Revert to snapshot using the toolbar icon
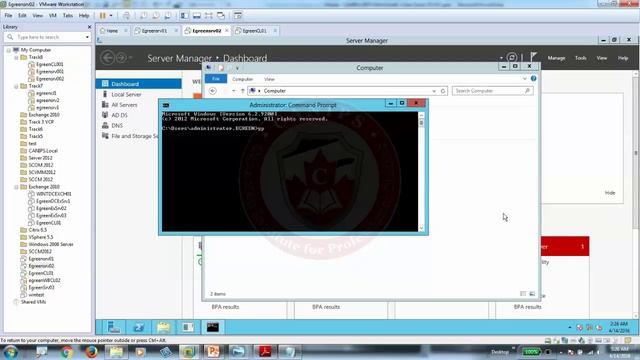The image size is (640, 360). [x=156, y=16]
